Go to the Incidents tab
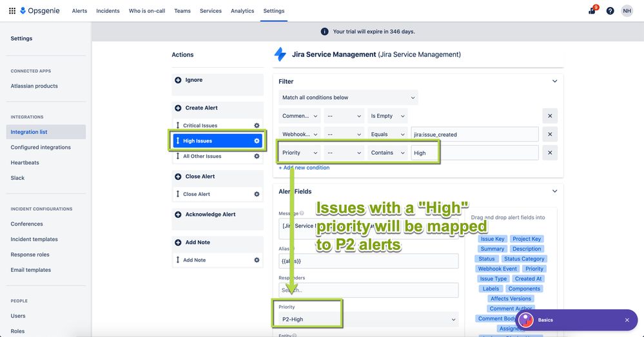The image size is (644, 337). click(108, 11)
